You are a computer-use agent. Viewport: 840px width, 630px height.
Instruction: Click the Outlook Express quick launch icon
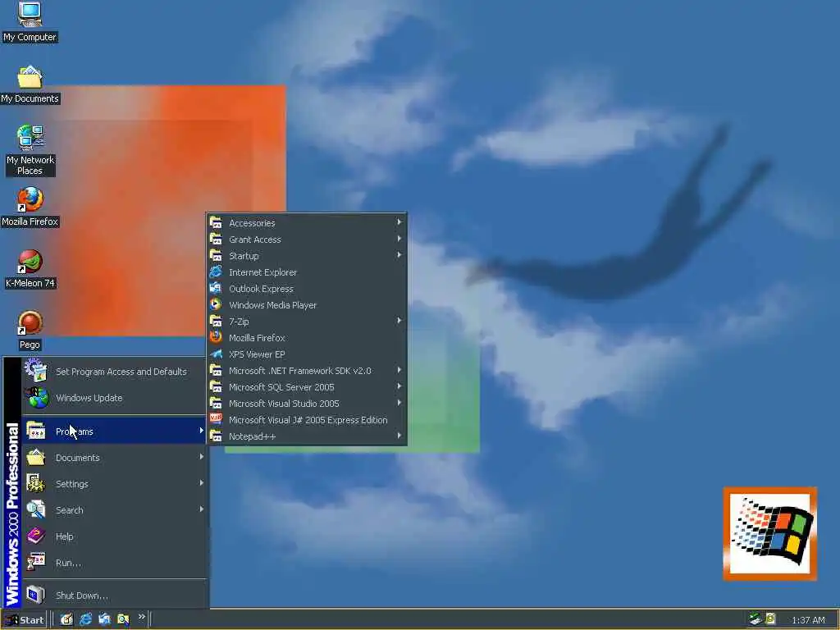point(104,619)
